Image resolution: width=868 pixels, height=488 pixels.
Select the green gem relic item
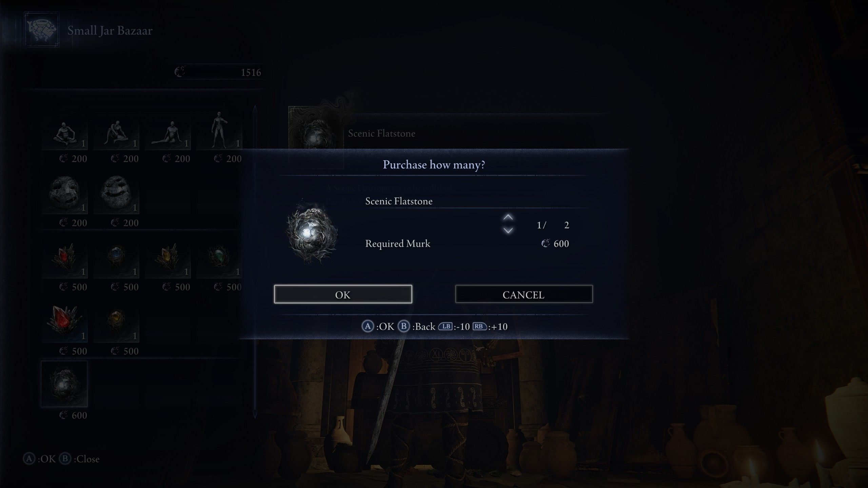(219, 257)
